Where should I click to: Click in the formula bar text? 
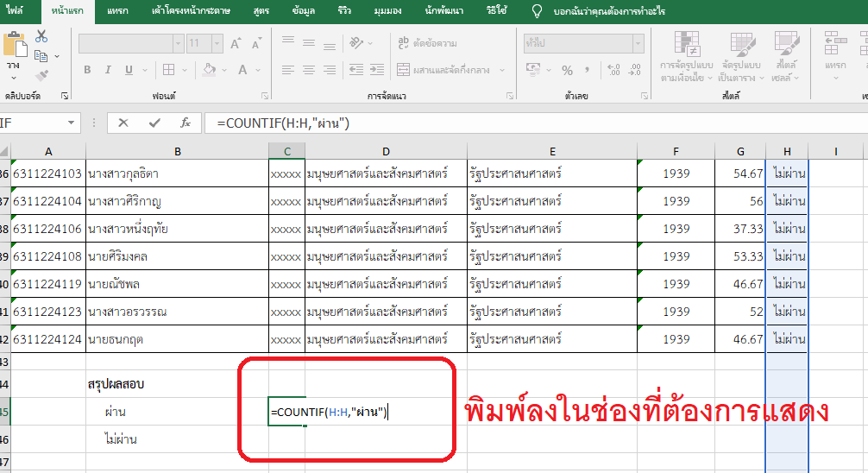pos(283,123)
